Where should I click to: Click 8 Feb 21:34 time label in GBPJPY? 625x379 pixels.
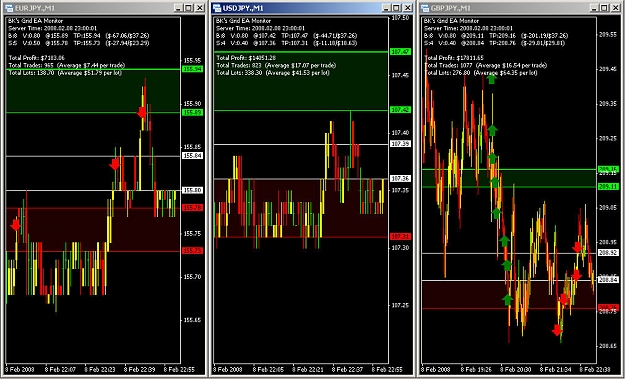557,368
